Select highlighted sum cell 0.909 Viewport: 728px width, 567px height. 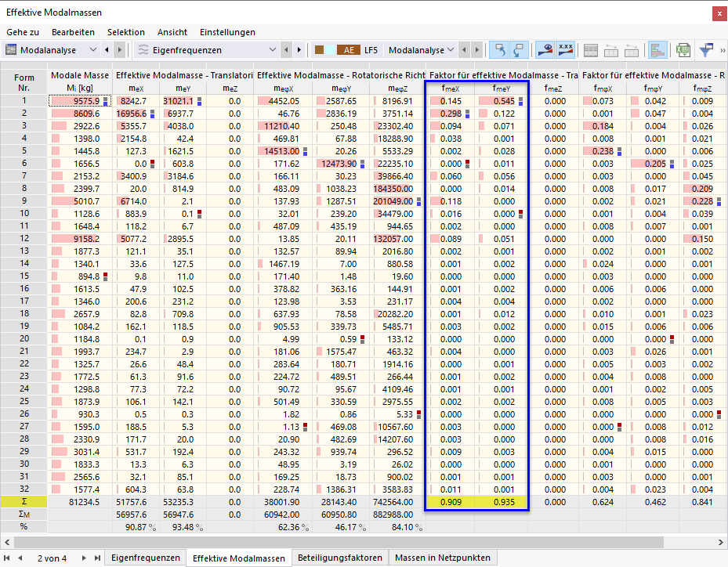click(x=451, y=501)
